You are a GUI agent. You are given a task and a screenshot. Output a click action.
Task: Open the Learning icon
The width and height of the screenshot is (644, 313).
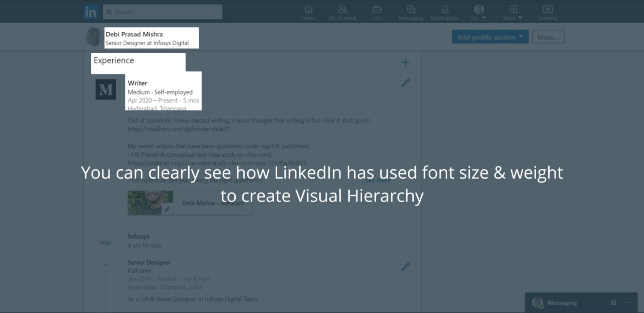click(x=547, y=13)
